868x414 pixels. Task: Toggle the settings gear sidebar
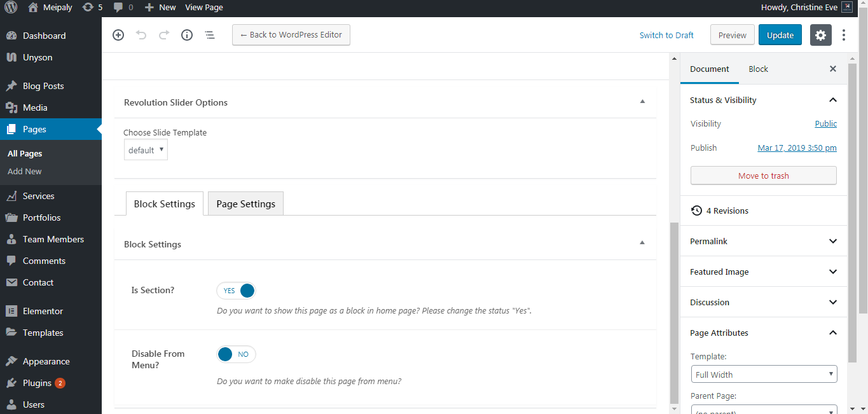coord(821,35)
